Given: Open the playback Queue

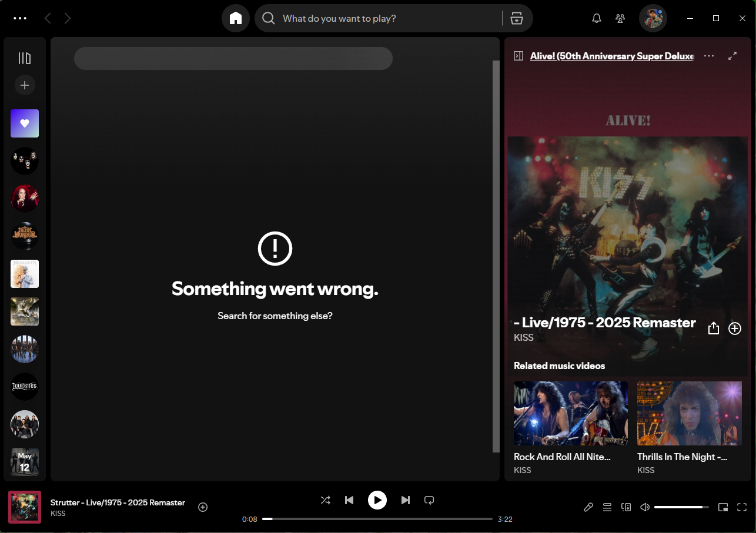Looking at the screenshot, I should [x=607, y=507].
